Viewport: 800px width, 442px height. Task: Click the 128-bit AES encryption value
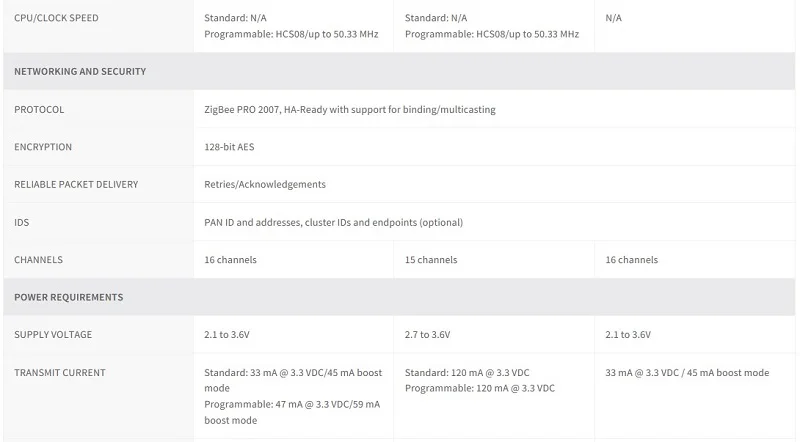(x=230, y=147)
